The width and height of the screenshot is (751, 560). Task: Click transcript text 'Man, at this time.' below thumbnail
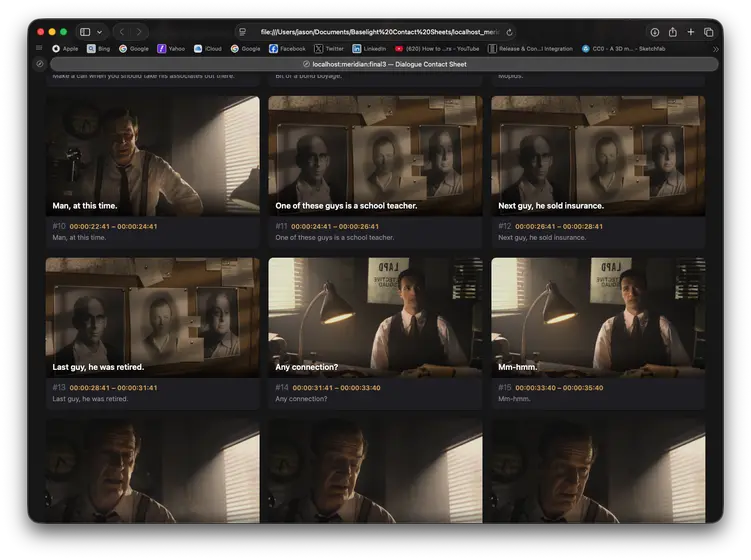(x=79, y=237)
